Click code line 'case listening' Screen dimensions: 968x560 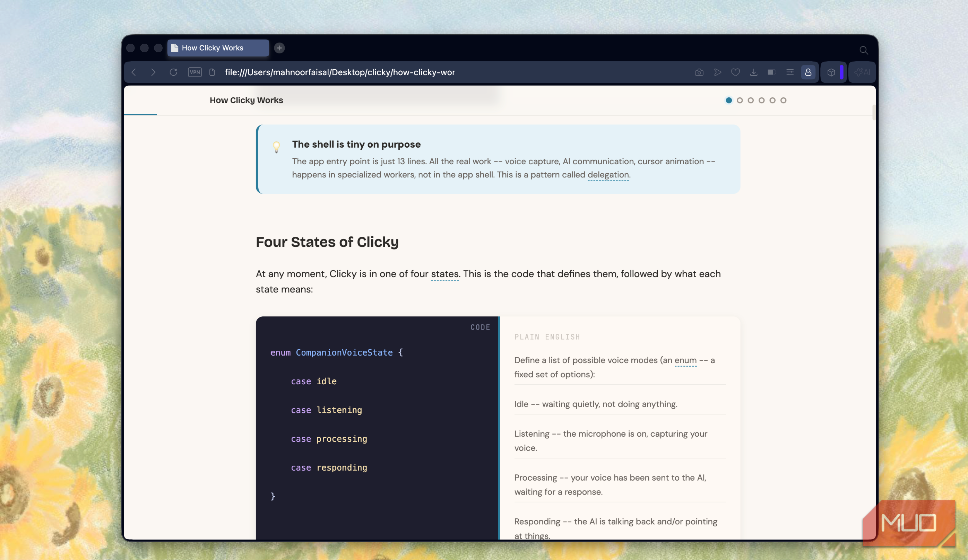tap(326, 410)
